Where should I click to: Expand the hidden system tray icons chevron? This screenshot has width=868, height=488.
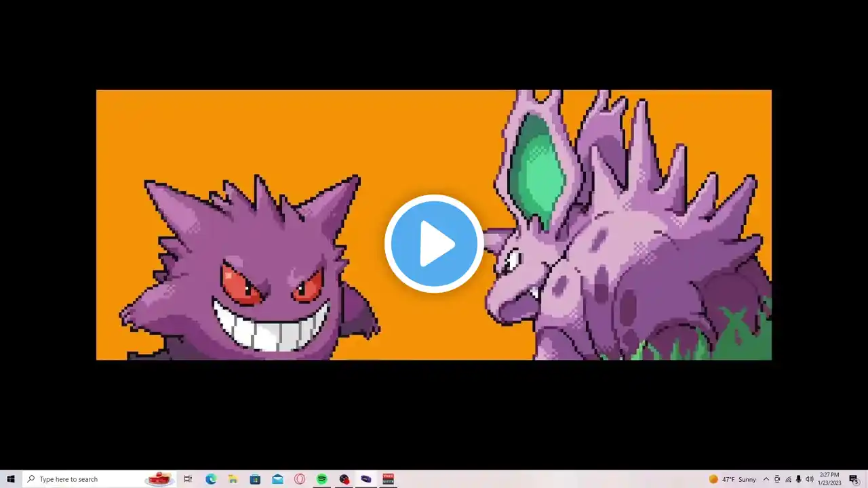[x=766, y=479]
